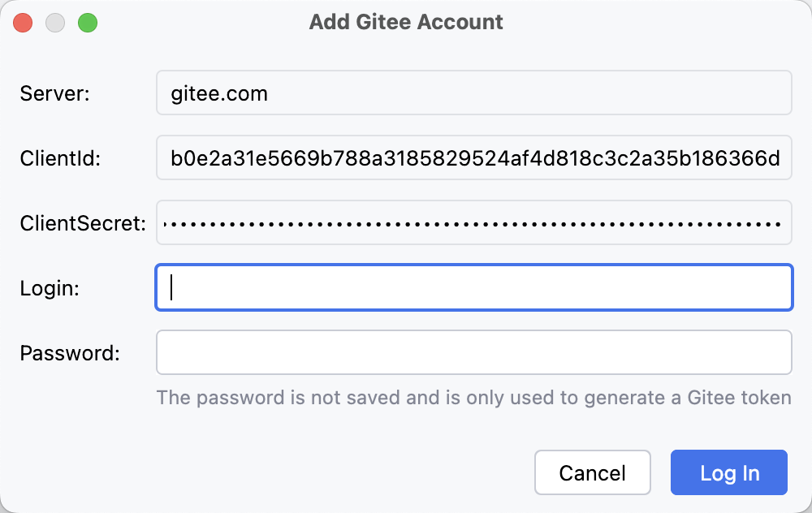This screenshot has height=513, width=812.
Task: Click the blue Log In button
Action: (x=728, y=473)
